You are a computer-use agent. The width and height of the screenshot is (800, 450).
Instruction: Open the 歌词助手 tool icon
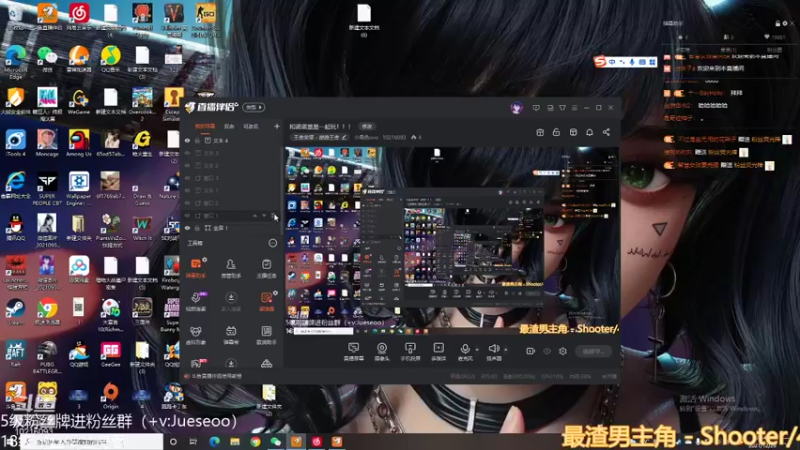(x=266, y=335)
